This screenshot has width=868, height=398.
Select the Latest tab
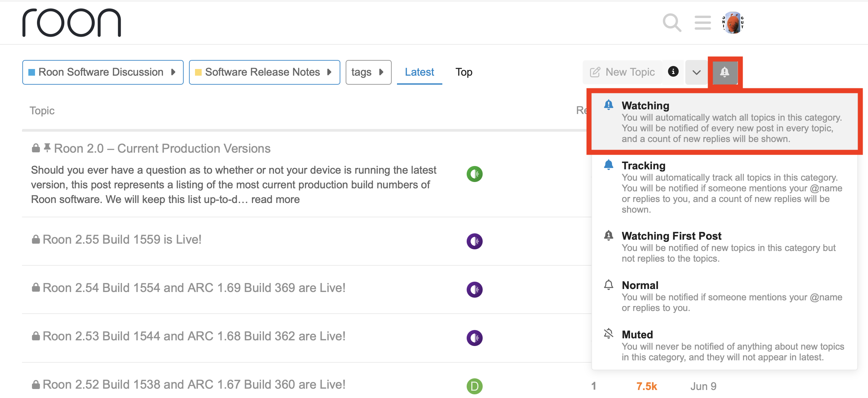(x=419, y=72)
